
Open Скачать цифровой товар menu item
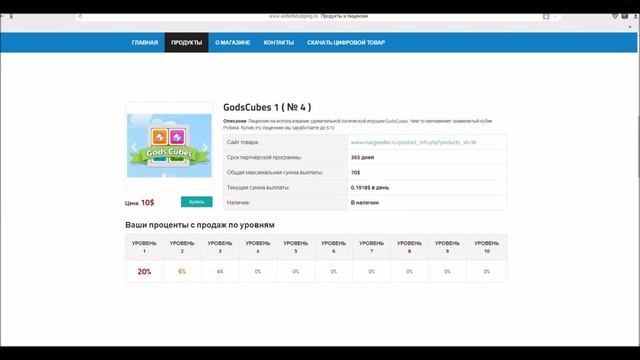(x=346, y=42)
